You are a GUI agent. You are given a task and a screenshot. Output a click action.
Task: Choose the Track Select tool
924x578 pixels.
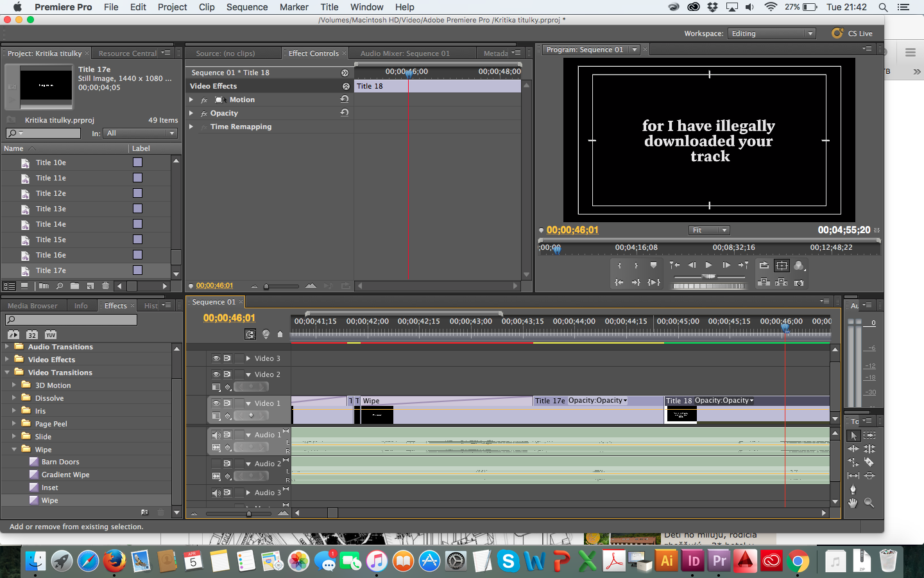point(869,435)
